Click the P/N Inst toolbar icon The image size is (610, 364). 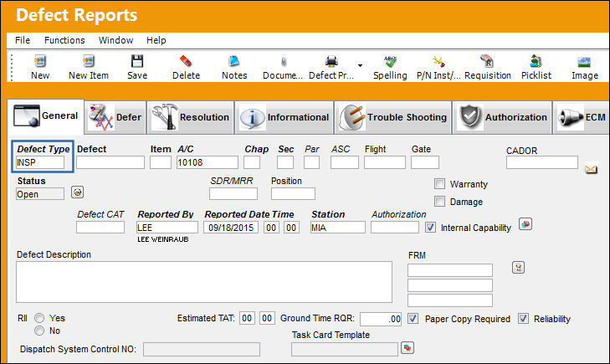(438, 61)
